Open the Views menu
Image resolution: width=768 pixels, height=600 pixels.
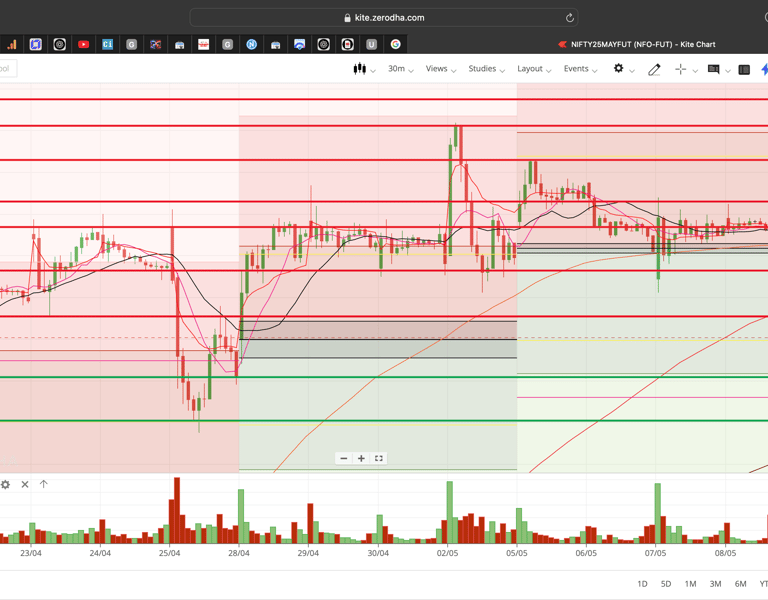(440, 69)
